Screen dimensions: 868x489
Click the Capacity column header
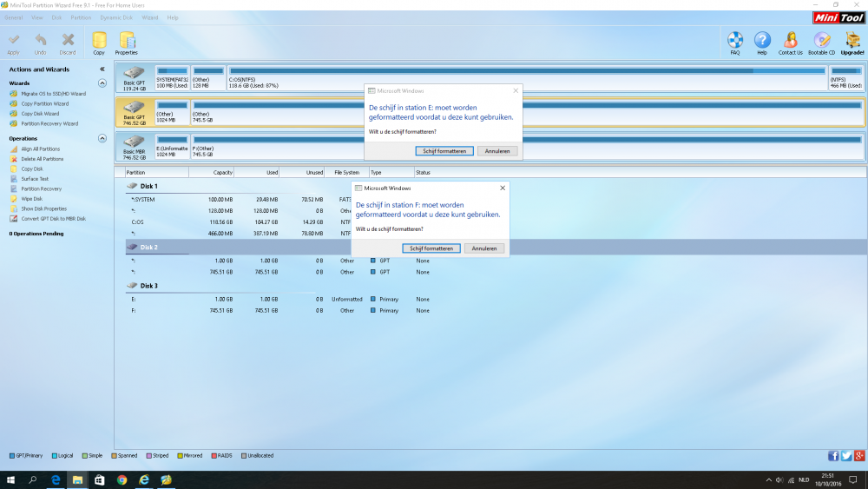coord(211,173)
